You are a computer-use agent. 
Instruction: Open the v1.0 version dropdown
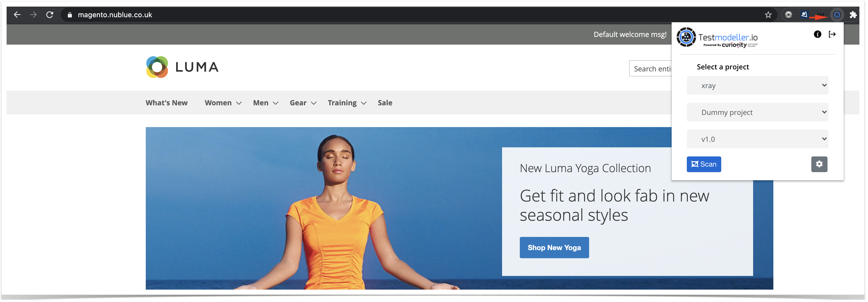(x=757, y=139)
